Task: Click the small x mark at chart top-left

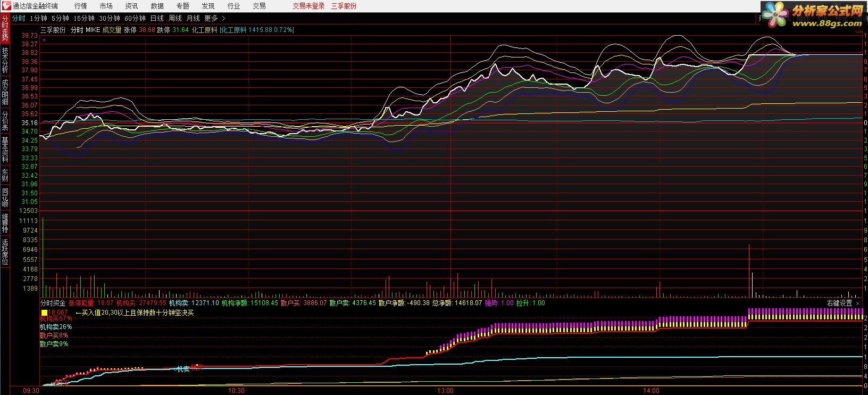Action: [x=44, y=40]
